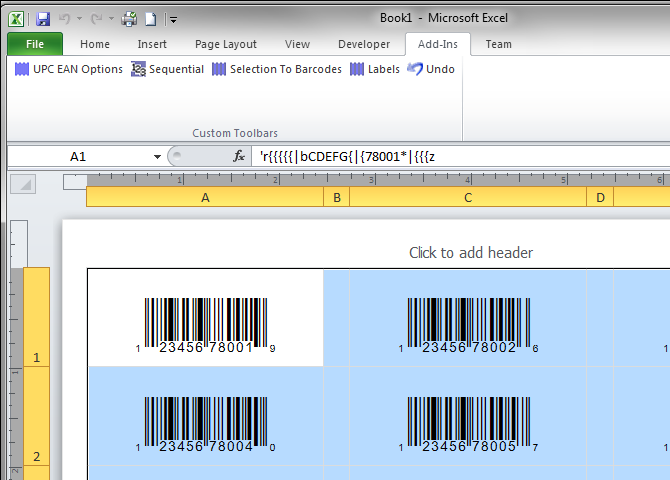Screen dimensions: 670x480
Task: Click inside the Name Box showing A1
Action: pos(78,157)
